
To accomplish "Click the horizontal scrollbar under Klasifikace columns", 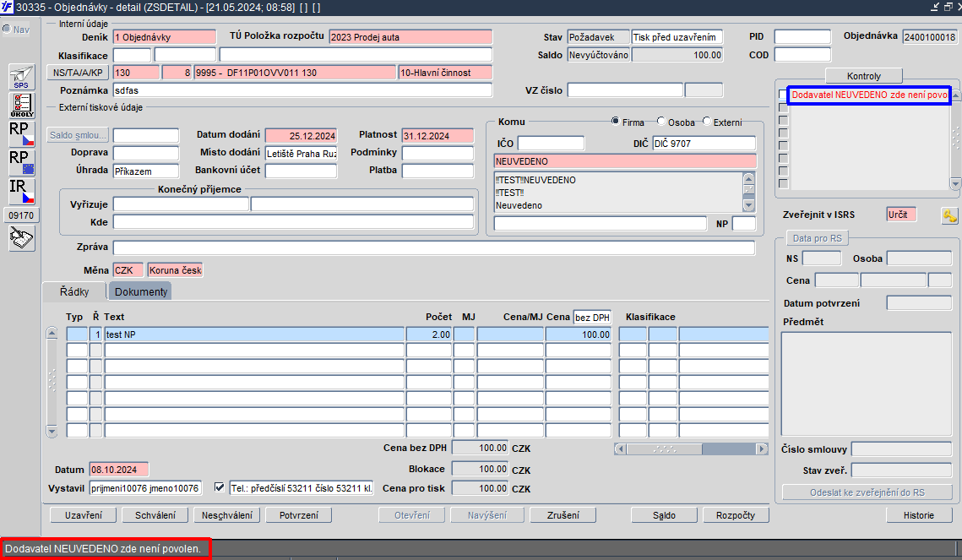I will tap(691, 449).
